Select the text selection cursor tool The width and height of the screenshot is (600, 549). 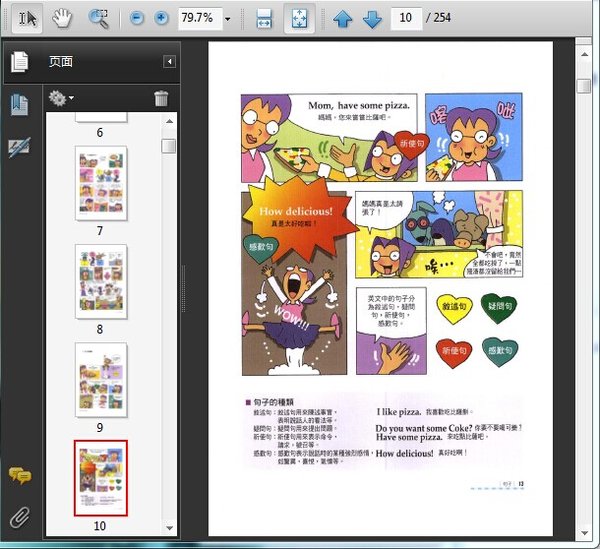tap(28, 18)
